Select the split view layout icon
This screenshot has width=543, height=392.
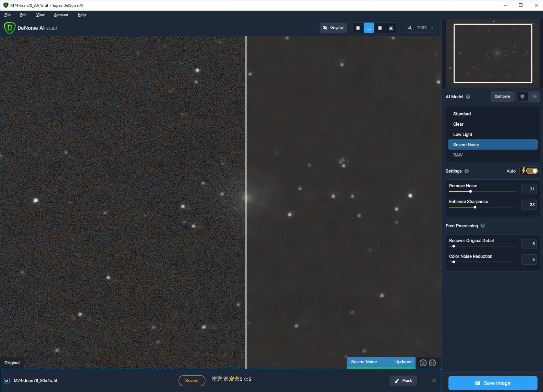tap(369, 28)
